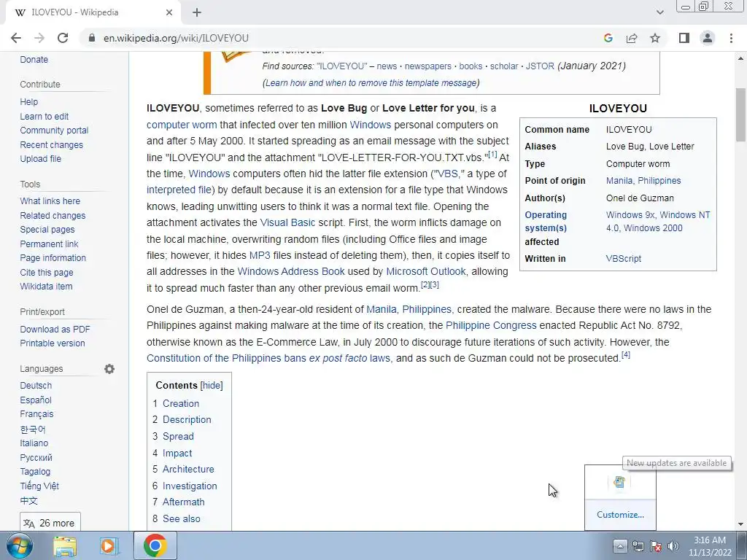The image size is (747, 560).
Task: Open the Wikidata item link
Action: point(46,286)
